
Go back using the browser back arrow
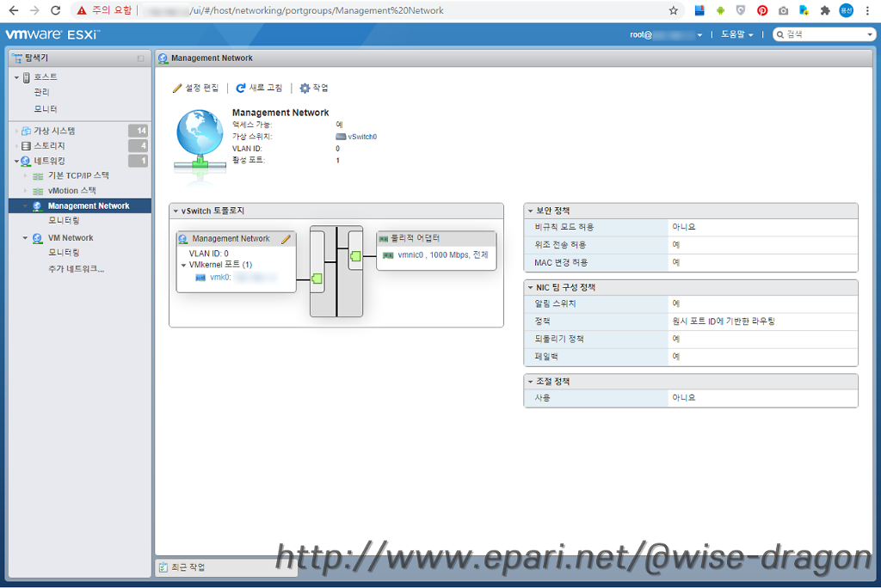coord(14,10)
